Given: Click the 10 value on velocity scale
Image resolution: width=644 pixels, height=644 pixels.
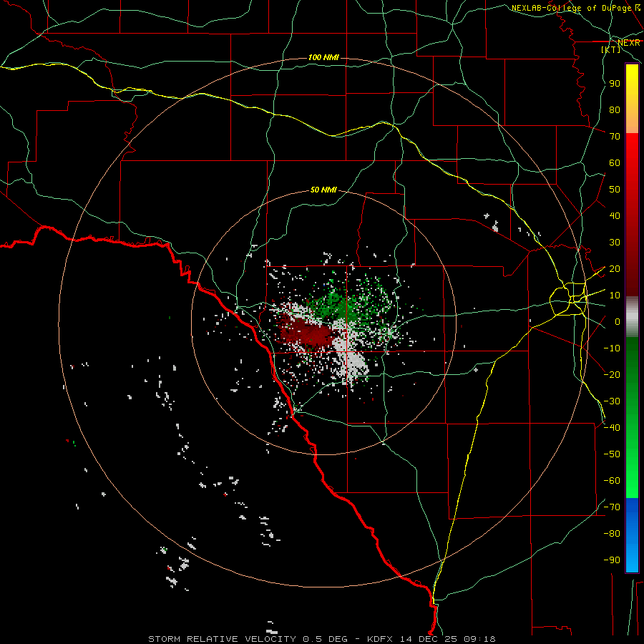Looking at the screenshot, I should (x=615, y=296).
